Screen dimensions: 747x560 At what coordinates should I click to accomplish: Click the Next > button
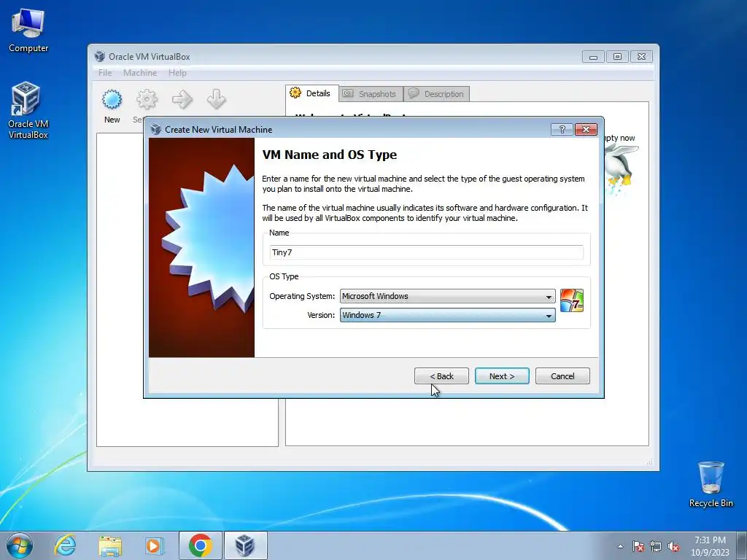(502, 376)
